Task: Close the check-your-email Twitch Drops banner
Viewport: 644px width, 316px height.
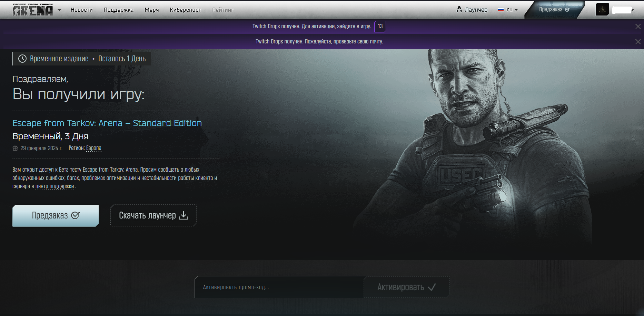Action: point(638,42)
